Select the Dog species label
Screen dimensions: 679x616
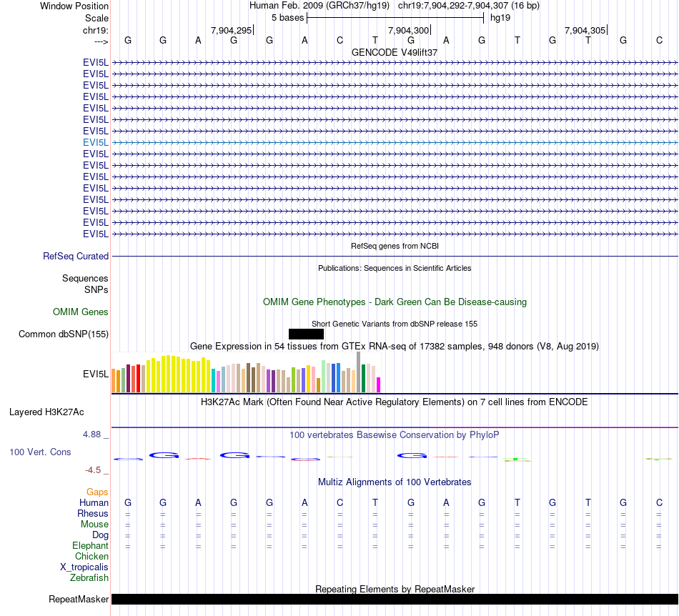pos(101,535)
